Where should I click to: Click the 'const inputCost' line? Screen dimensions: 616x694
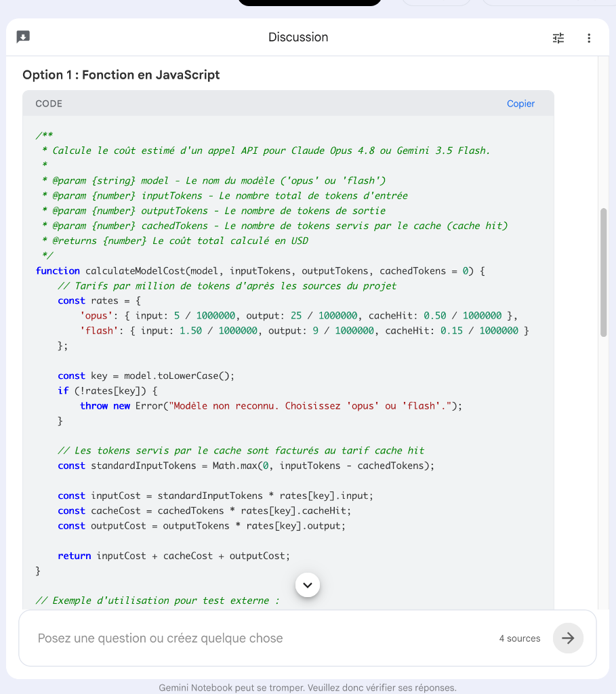tap(215, 495)
